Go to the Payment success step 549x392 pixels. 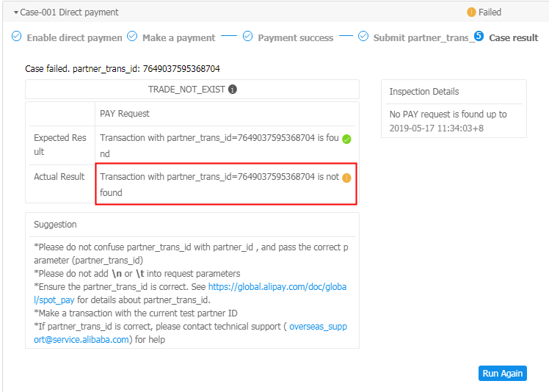click(x=295, y=37)
